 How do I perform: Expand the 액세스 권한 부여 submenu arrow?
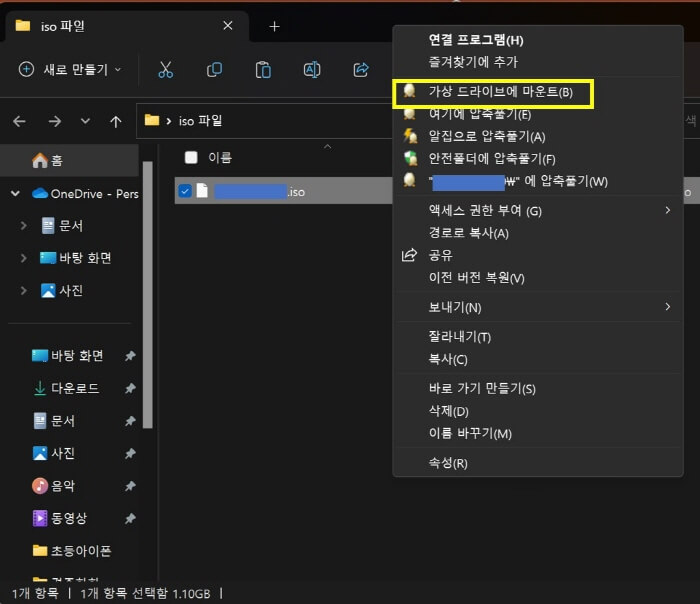[x=667, y=210]
